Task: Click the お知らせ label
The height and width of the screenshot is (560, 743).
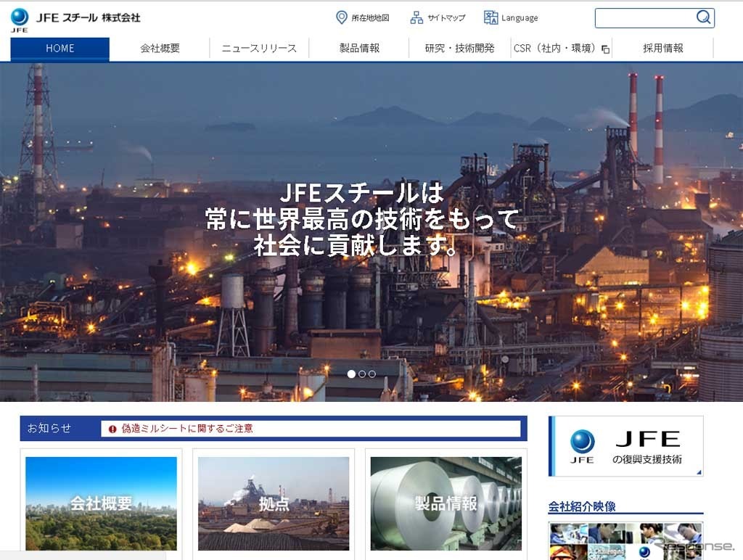Action: click(x=49, y=428)
